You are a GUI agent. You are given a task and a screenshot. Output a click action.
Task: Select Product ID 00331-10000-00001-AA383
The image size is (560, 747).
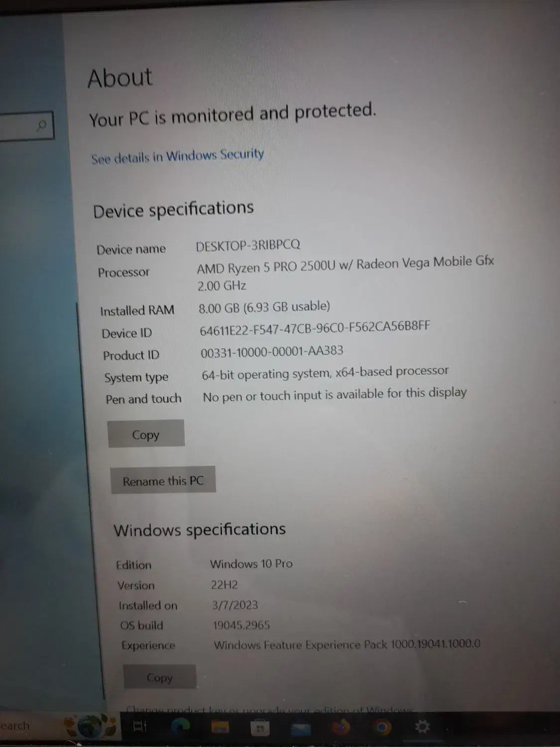point(272,352)
